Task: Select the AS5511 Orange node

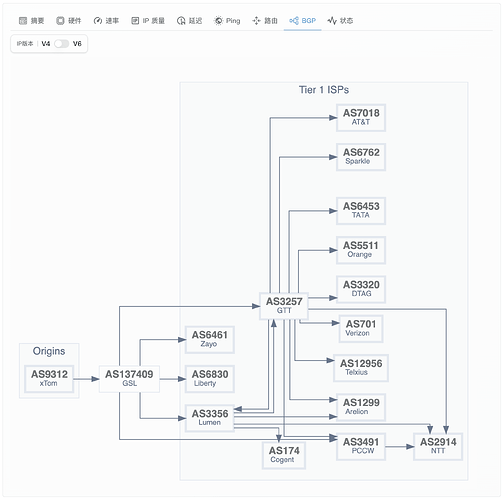Action: click(x=361, y=250)
